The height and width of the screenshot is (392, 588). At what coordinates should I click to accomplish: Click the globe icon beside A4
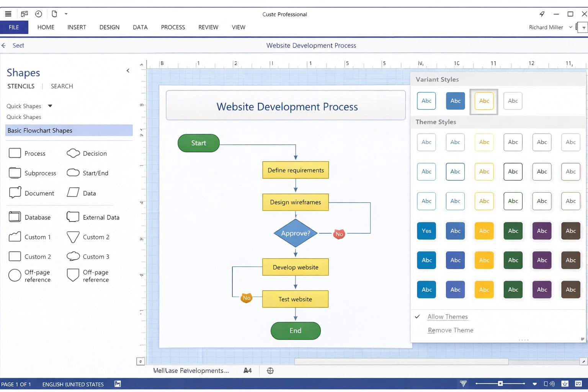(x=270, y=371)
